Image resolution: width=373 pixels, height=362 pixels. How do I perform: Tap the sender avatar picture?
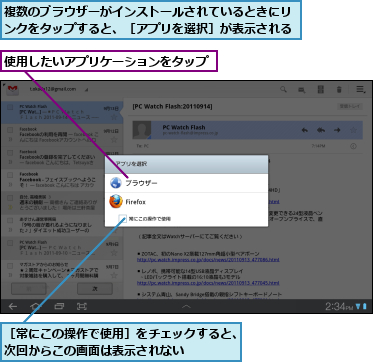142,130
